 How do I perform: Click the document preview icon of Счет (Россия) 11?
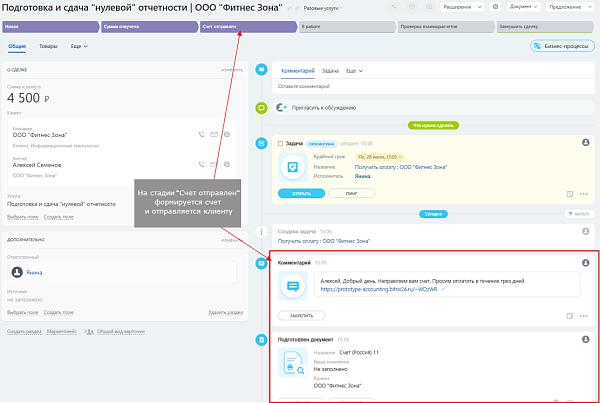(x=293, y=362)
